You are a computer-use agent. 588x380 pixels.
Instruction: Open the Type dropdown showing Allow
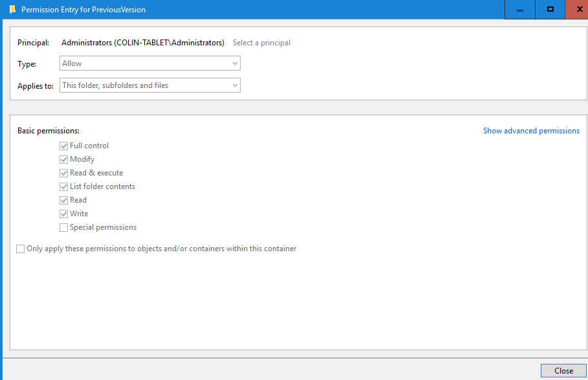point(149,63)
